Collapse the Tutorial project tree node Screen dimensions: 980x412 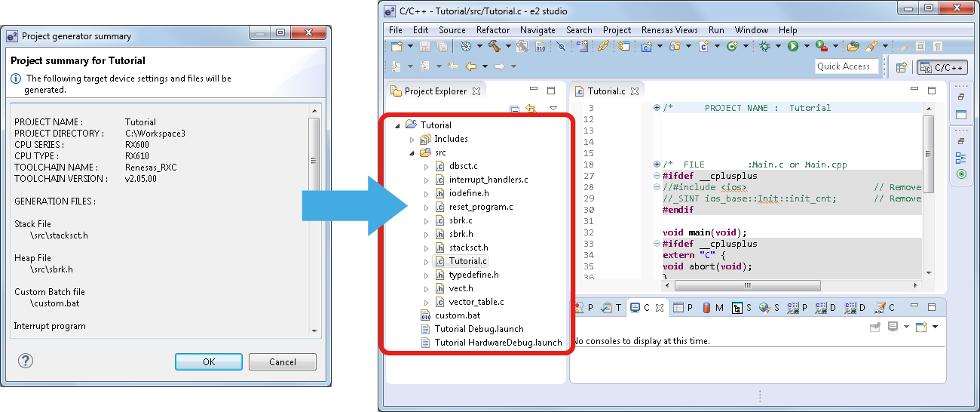(398, 125)
